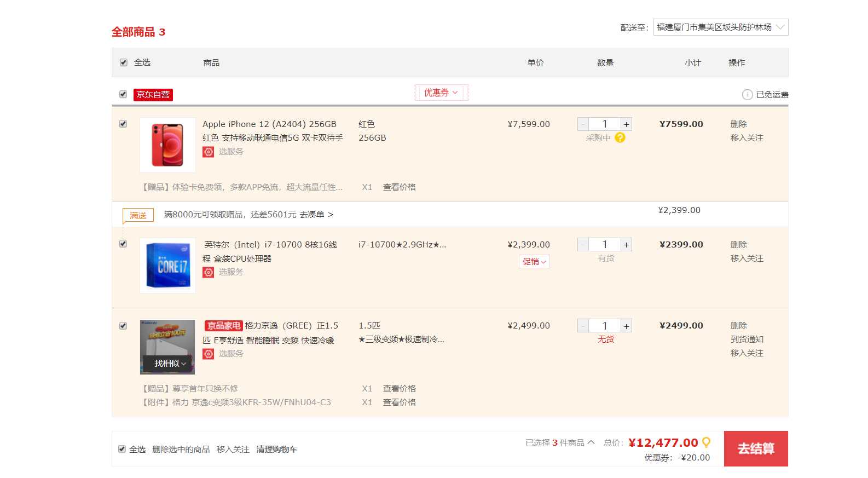Open the 英特尔 i7-10700 product title
The height and width of the screenshot is (478, 868).
tap(270, 251)
